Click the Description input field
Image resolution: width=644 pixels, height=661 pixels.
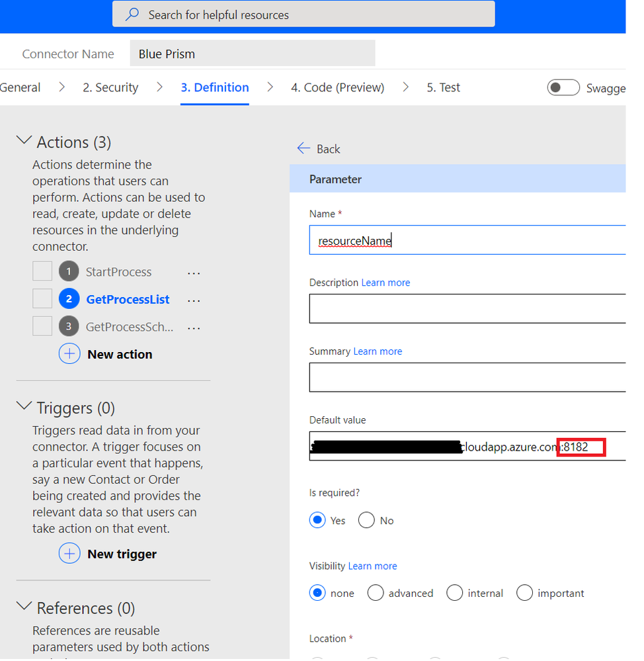[x=467, y=308]
